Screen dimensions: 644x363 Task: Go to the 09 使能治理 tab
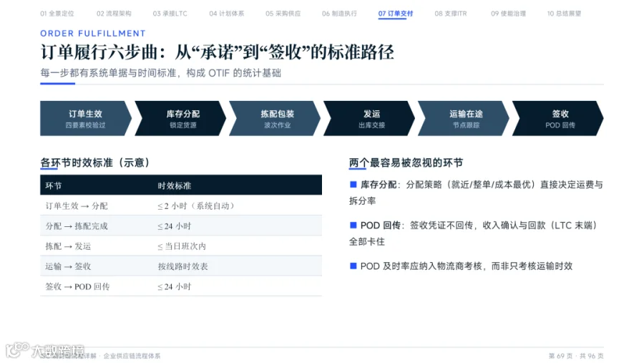tap(508, 14)
